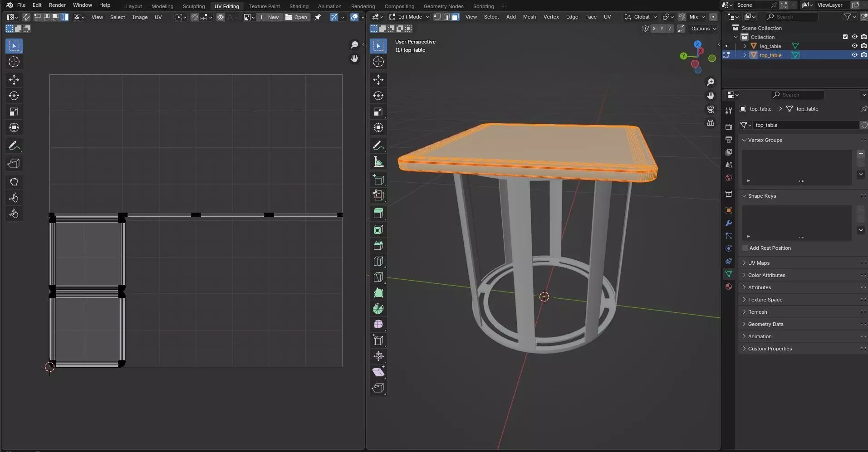868x452 pixels.
Task: Select the UV editor Move tool
Action: pos(14,80)
